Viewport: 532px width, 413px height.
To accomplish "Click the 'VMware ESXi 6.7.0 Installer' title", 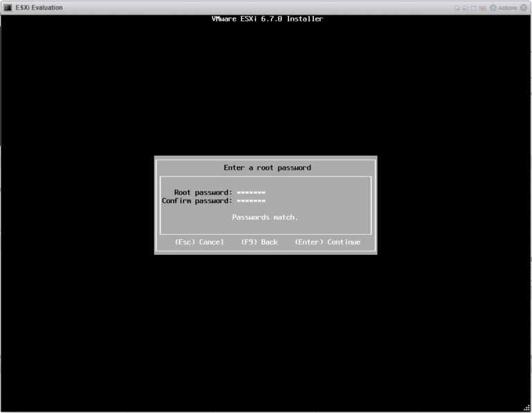I will point(267,19).
